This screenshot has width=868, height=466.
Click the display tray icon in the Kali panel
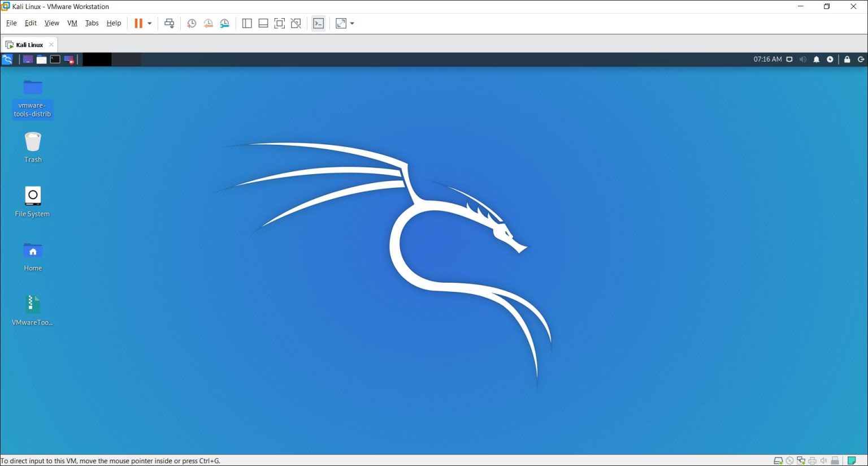(x=789, y=59)
